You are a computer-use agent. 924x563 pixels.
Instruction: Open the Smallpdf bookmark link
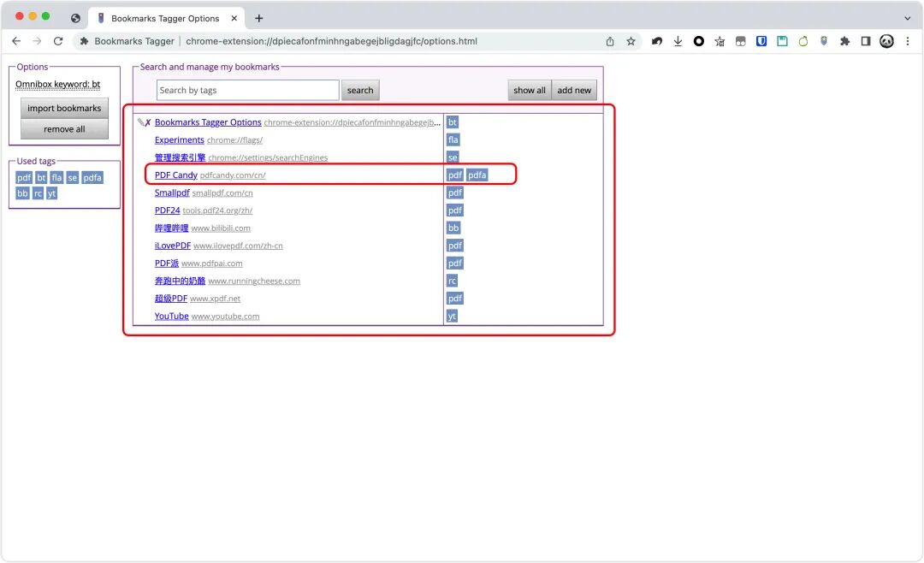(x=172, y=193)
